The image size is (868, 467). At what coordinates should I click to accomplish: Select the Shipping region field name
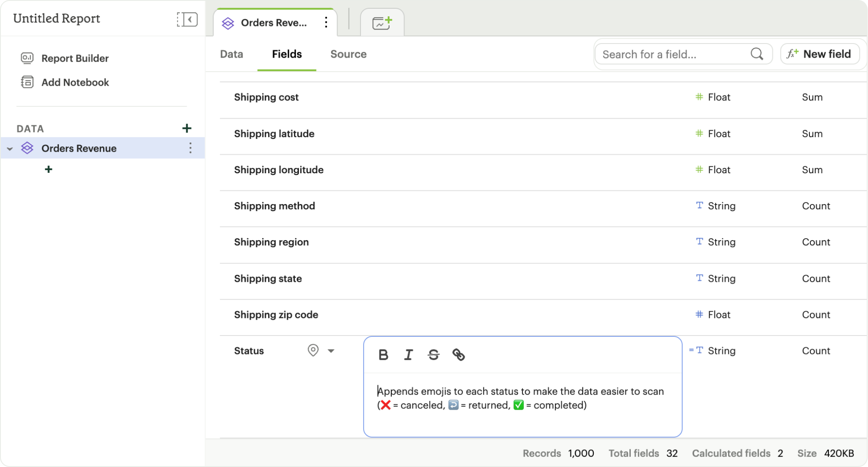coord(271,242)
